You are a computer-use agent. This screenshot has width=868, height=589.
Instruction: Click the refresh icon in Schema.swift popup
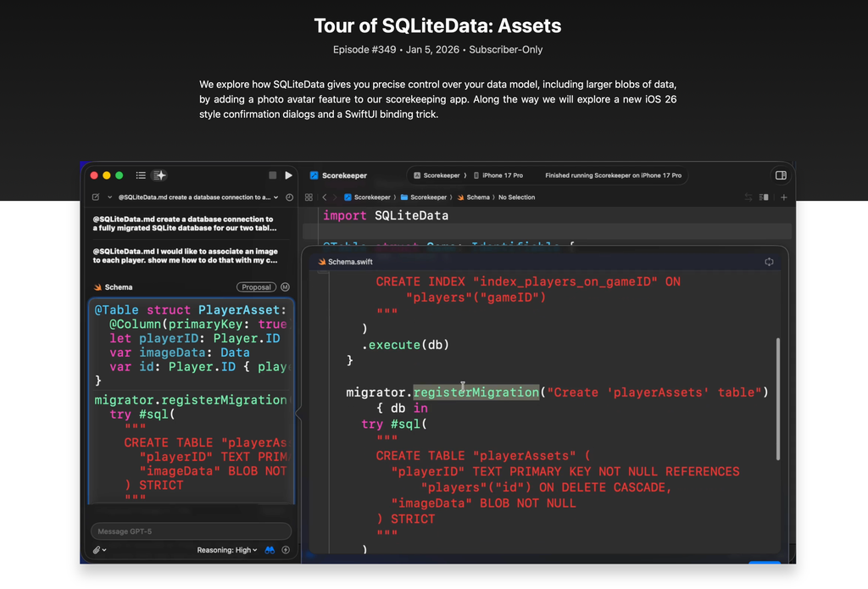click(769, 262)
